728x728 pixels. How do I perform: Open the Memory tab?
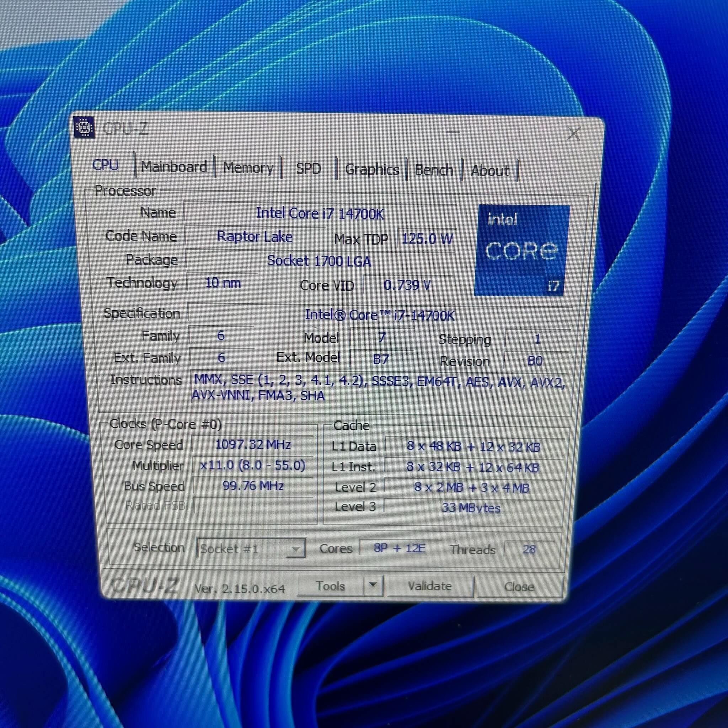point(248,168)
